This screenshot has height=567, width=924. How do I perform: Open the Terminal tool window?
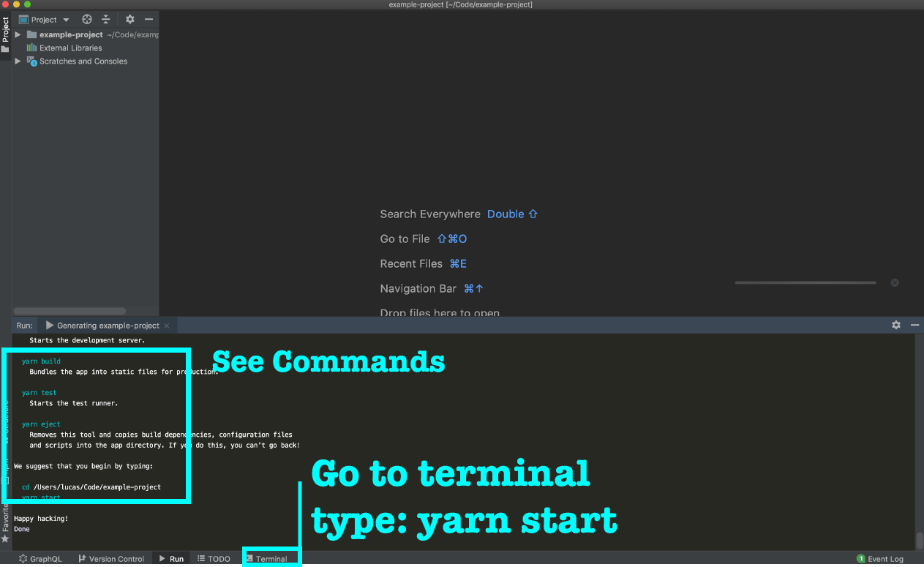(x=266, y=559)
